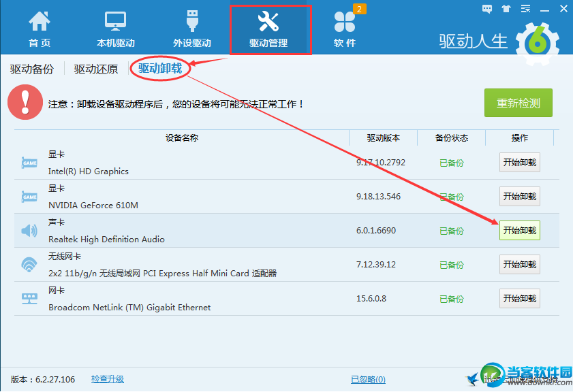The image size is (573, 392).
Task: Click the orange badge showing 2
Action: (359, 9)
